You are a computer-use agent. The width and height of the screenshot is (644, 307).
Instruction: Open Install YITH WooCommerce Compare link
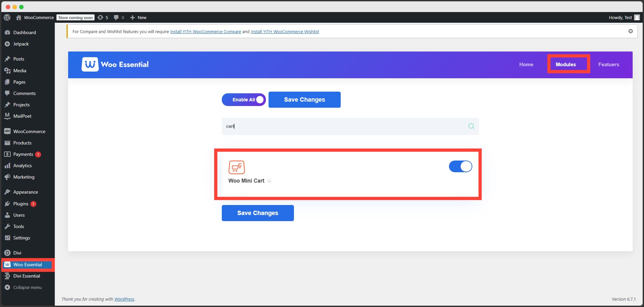[x=205, y=31]
